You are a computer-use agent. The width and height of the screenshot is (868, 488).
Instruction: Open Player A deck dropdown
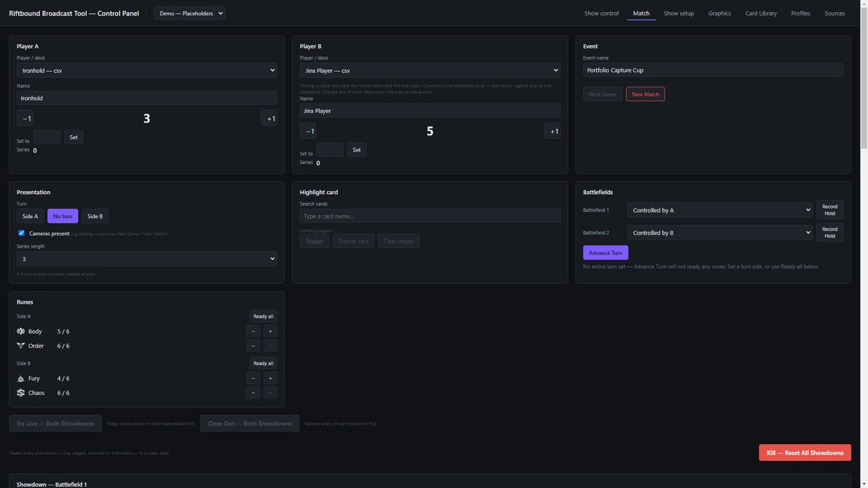coord(146,70)
